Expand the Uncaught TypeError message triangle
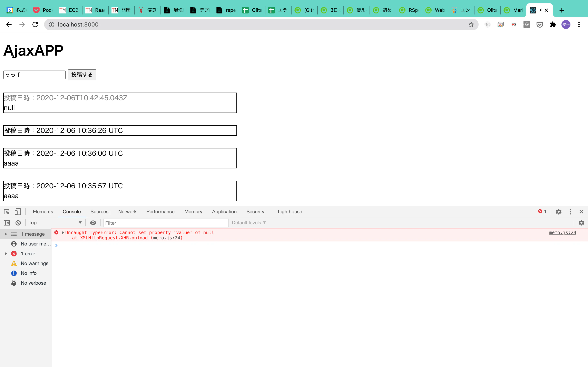 [63, 232]
